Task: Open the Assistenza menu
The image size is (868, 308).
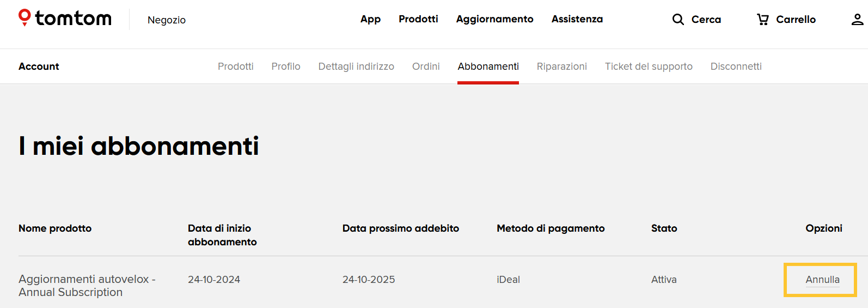Action: pos(577,19)
